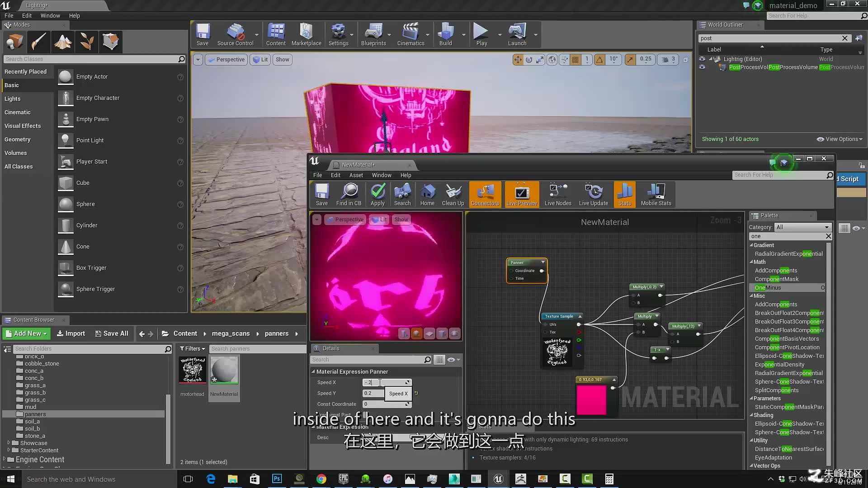Toggle Live Preview in material editor
The height and width of the screenshot is (488, 868).
[522, 195]
